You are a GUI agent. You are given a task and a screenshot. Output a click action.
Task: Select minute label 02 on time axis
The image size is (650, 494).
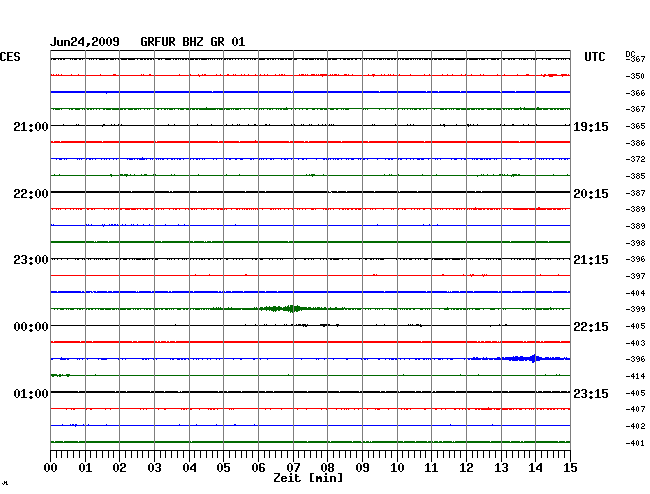tap(119, 468)
